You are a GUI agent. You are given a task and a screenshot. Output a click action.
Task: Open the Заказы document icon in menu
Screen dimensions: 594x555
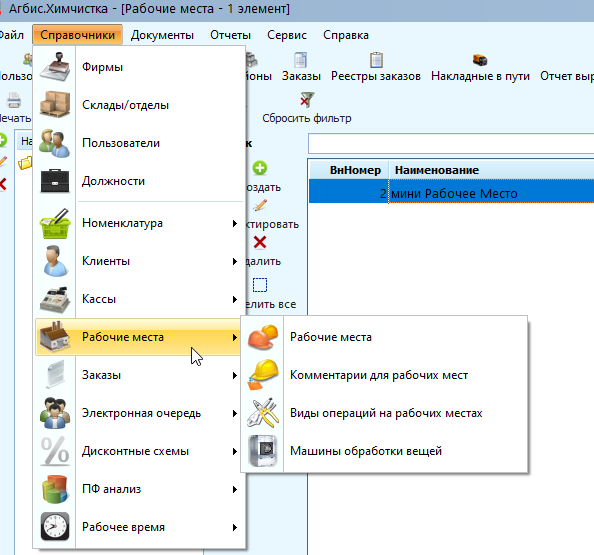click(x=55, y=375)
